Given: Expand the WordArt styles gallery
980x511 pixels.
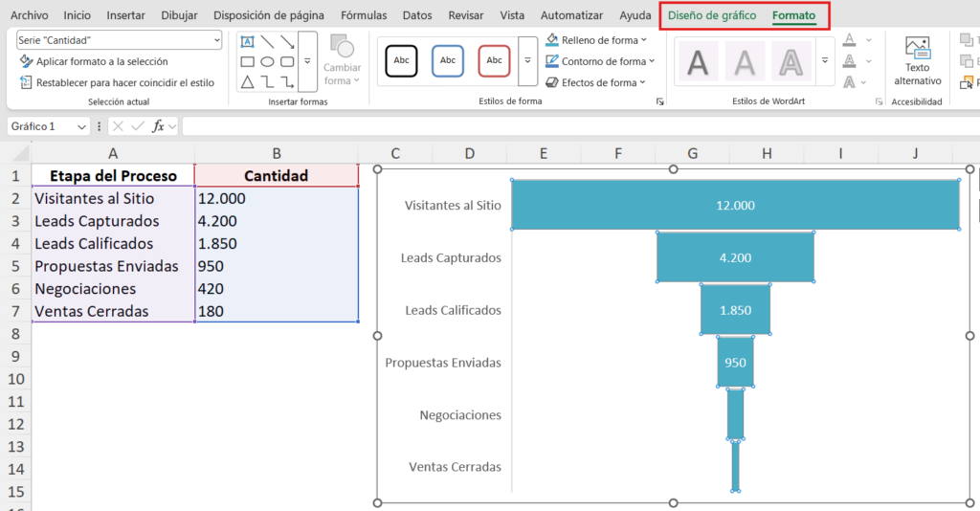Looking at the screenshot, I should tap(825, 61).
